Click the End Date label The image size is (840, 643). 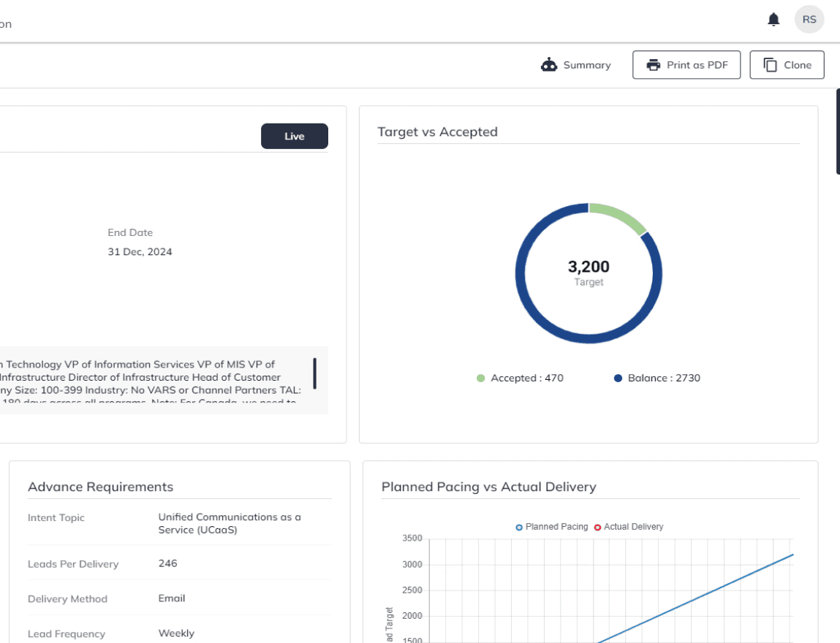(130, 232)
